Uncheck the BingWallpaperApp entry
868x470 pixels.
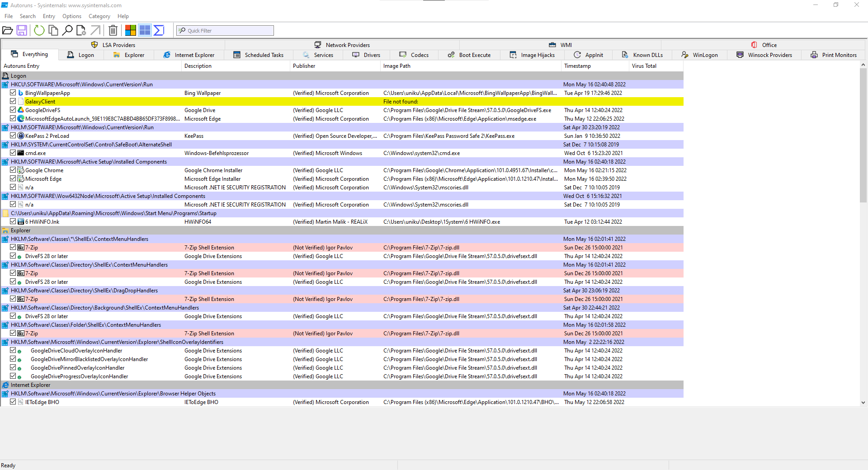tap(13, 93)
